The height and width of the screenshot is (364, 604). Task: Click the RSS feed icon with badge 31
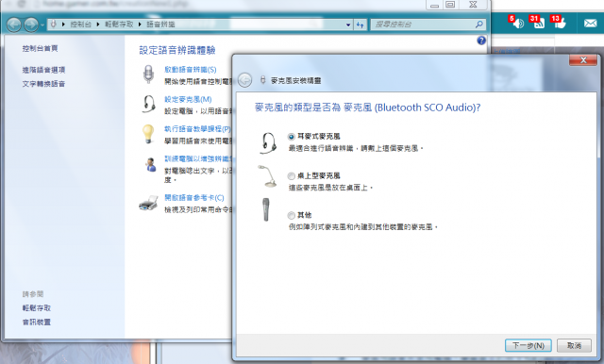tap(538, 23)
